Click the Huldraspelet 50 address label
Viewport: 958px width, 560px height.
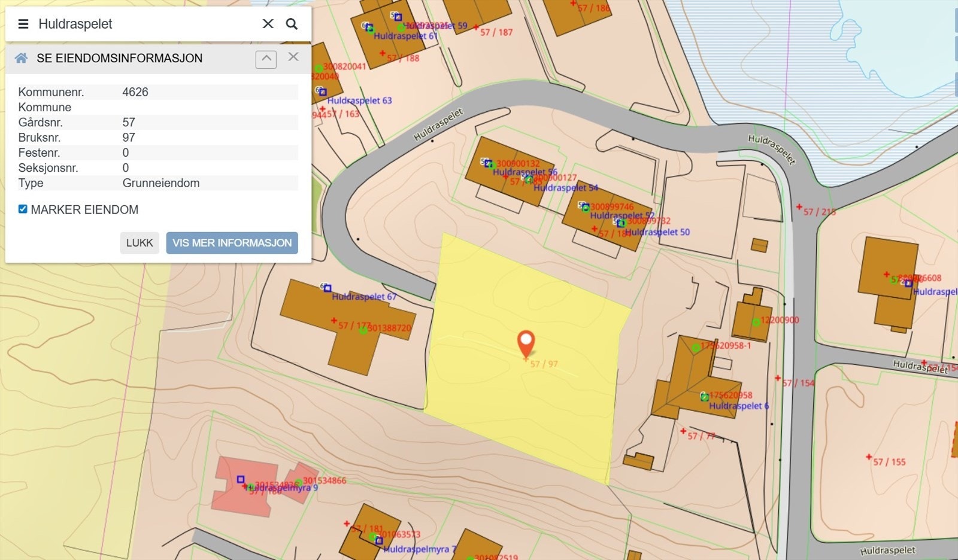click(x=657, y=232)
